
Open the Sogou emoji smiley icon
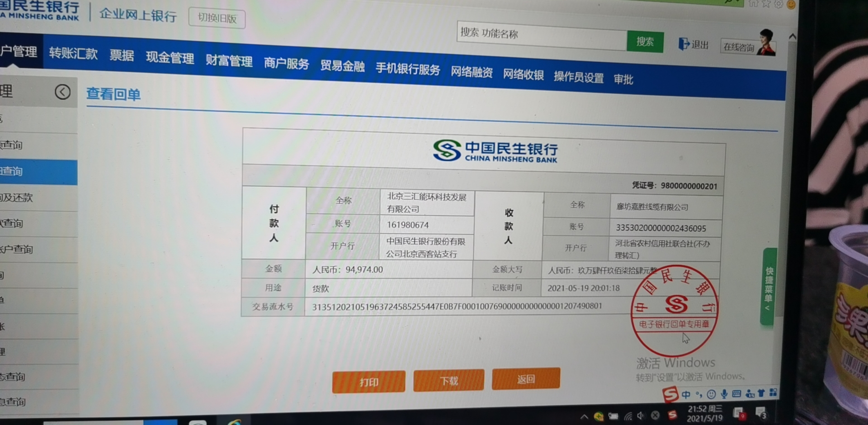(x=711, y=394)
